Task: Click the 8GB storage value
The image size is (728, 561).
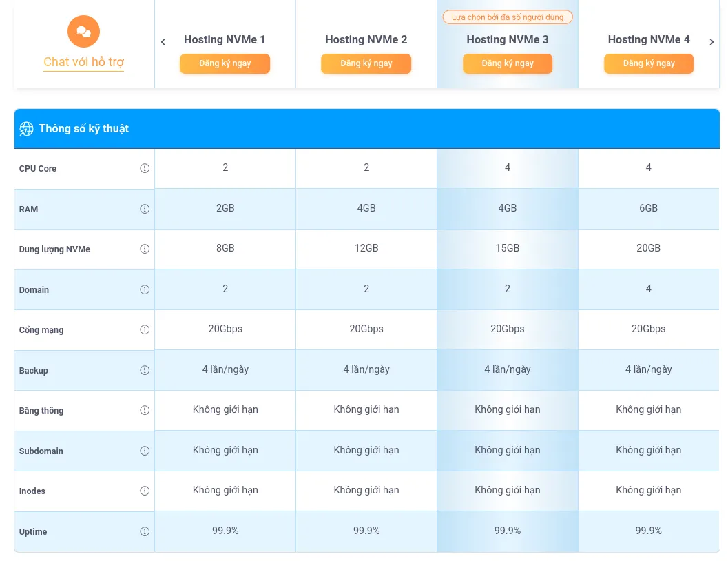Action: pos(225,248)
